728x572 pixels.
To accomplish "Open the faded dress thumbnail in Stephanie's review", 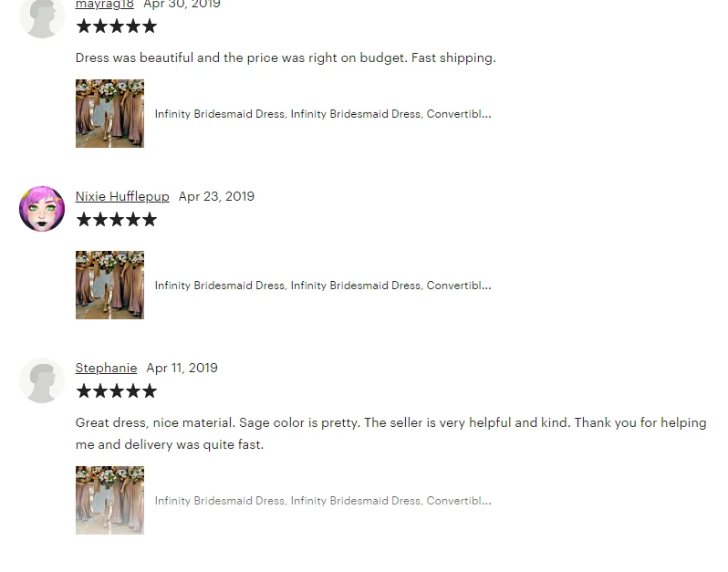I will [110, 501].
